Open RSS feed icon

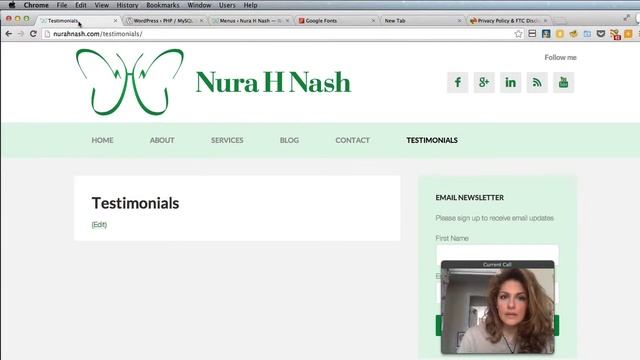537,82
